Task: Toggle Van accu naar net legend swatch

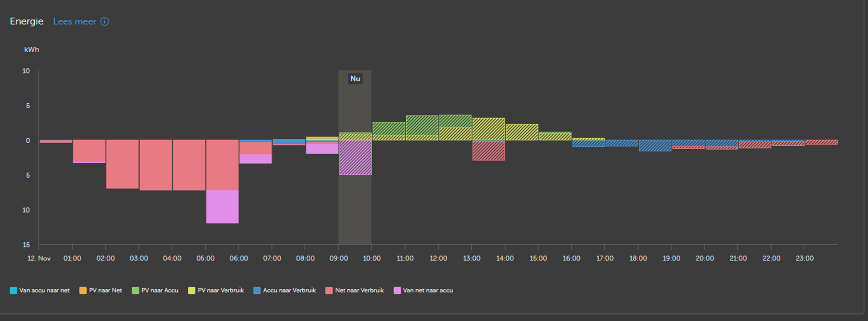Action: click(x=13, y=291)
